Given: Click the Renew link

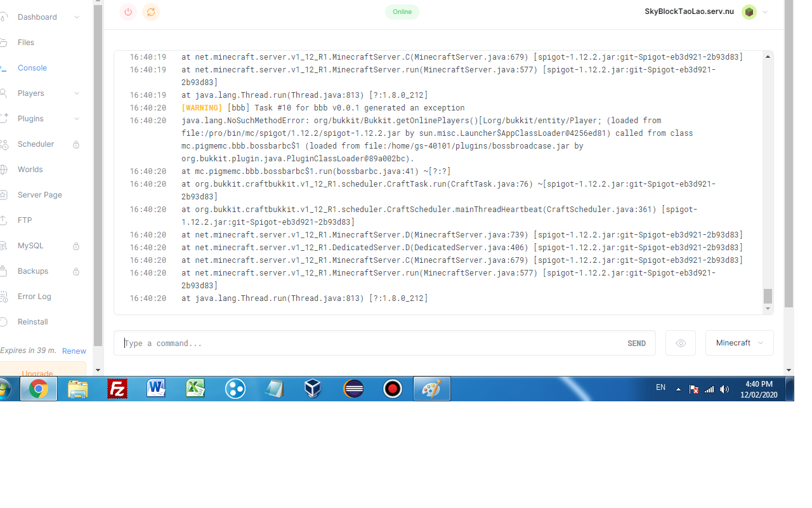Looking at the screenshot, I should pos(74,351).
